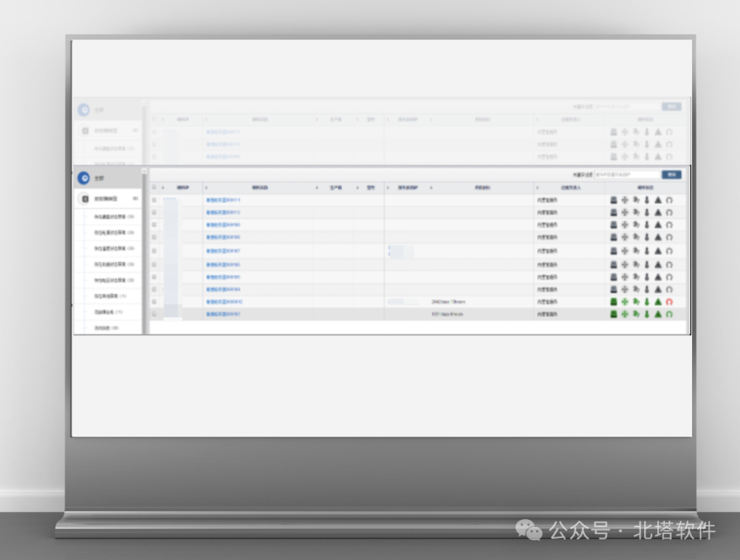This screenshot has width=740, height=560.
Task: Click the red horseshoe-shaped status icon
Action: pos(669,302)
